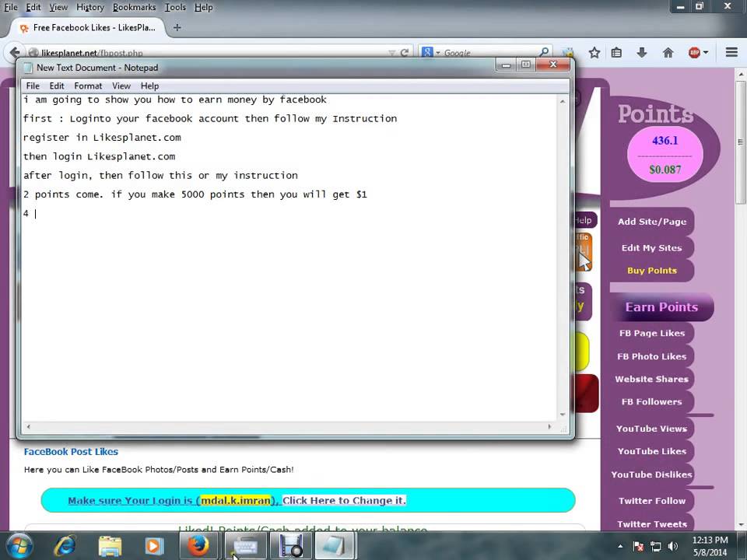Viewport: 747px width, 560px height.
Task: Switch to Firefox taskbar button
Action: click(198, 546)
